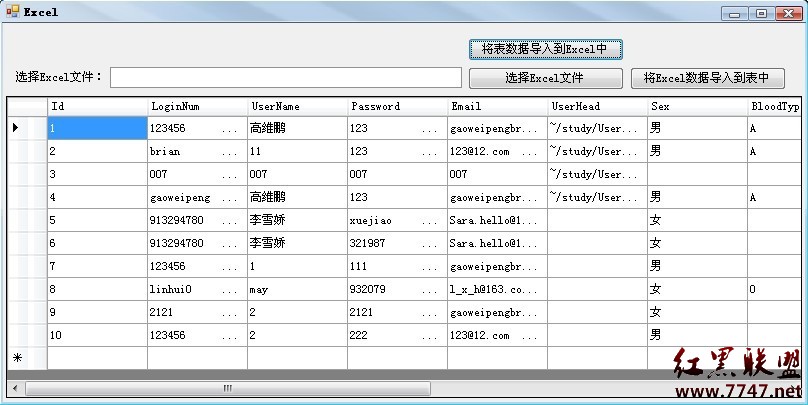
Task: Click the horizontal scrollbar left arrow
Action: point(15,389)
